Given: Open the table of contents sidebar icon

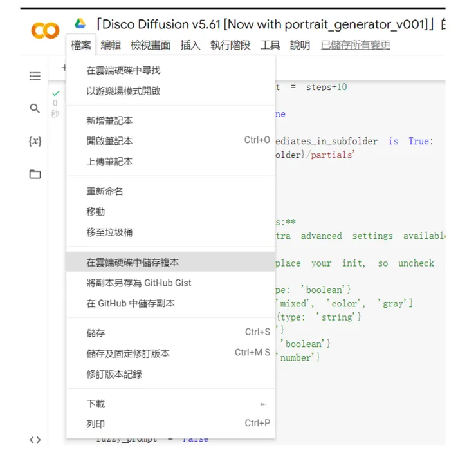Looking at the screenshot, I should (x=35, y=76).
